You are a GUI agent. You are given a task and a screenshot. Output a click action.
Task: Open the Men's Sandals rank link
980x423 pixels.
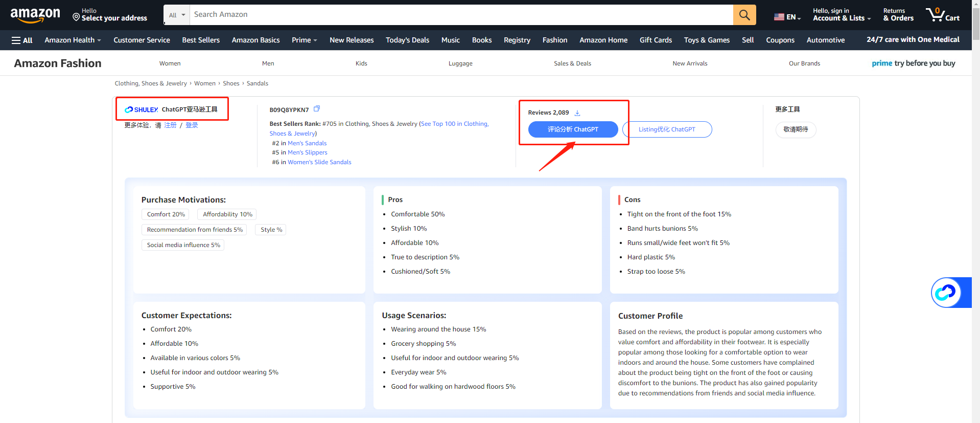(307, 143)
